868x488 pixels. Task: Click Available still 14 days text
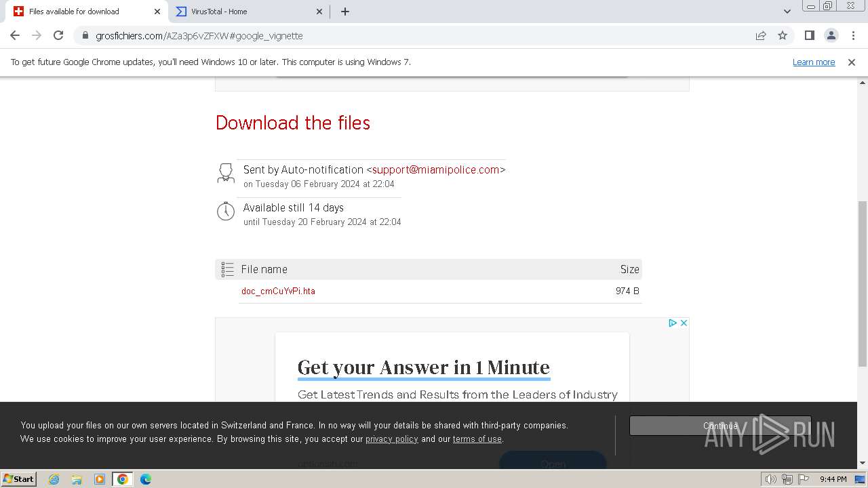coord(294,207)
